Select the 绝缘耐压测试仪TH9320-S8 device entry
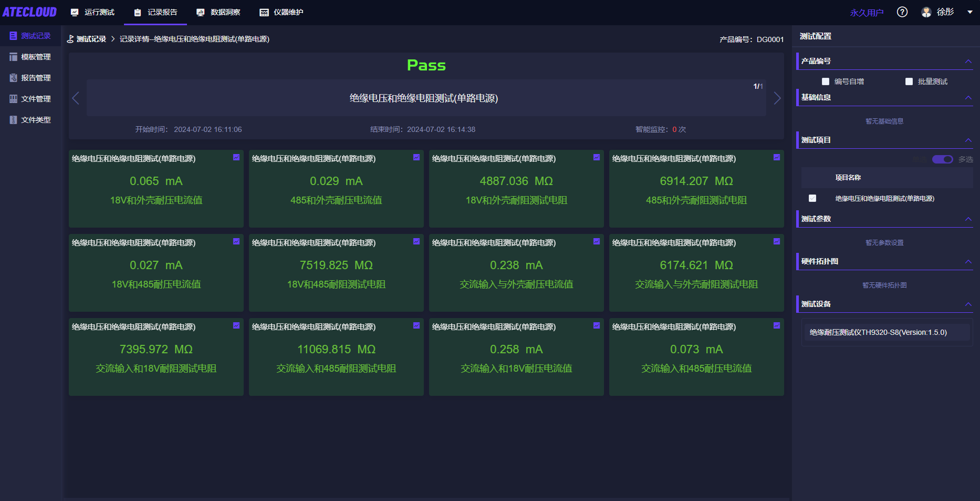This screenshot has width=980, height=501. coord(887,332)
